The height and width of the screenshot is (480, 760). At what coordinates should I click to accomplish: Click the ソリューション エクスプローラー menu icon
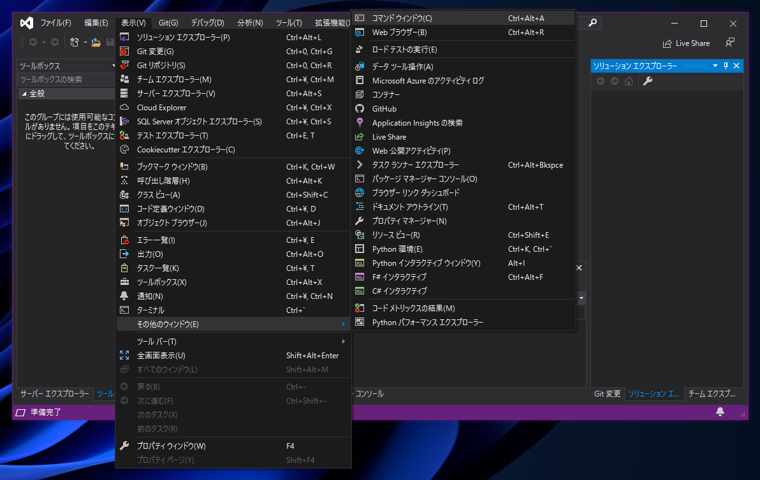pyautogui.click(x=125, y=37)
